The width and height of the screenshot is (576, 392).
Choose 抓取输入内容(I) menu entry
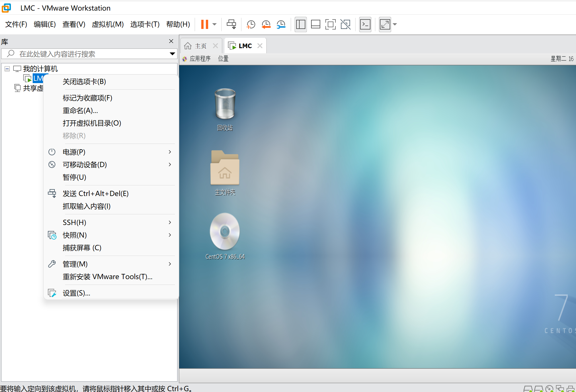pos(111,206)
